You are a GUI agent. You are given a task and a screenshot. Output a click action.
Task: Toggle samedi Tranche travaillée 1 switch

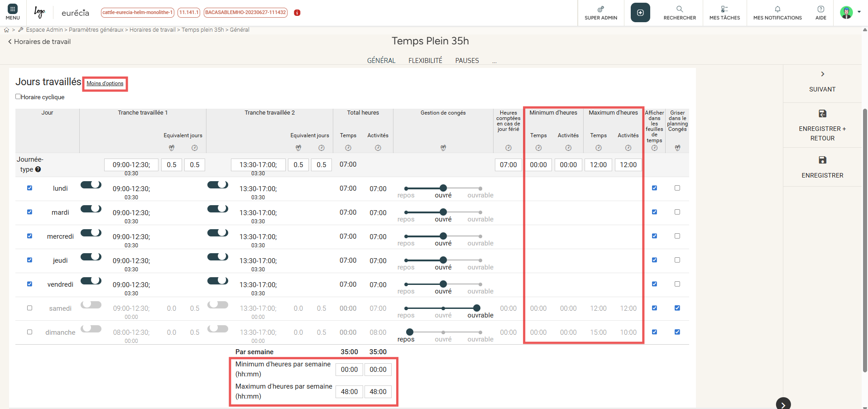click(91, 305)
